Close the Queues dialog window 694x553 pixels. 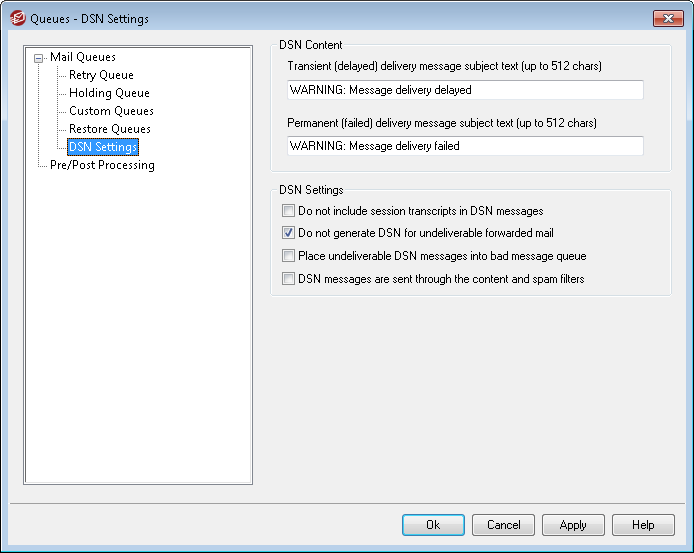coord(667,18)
